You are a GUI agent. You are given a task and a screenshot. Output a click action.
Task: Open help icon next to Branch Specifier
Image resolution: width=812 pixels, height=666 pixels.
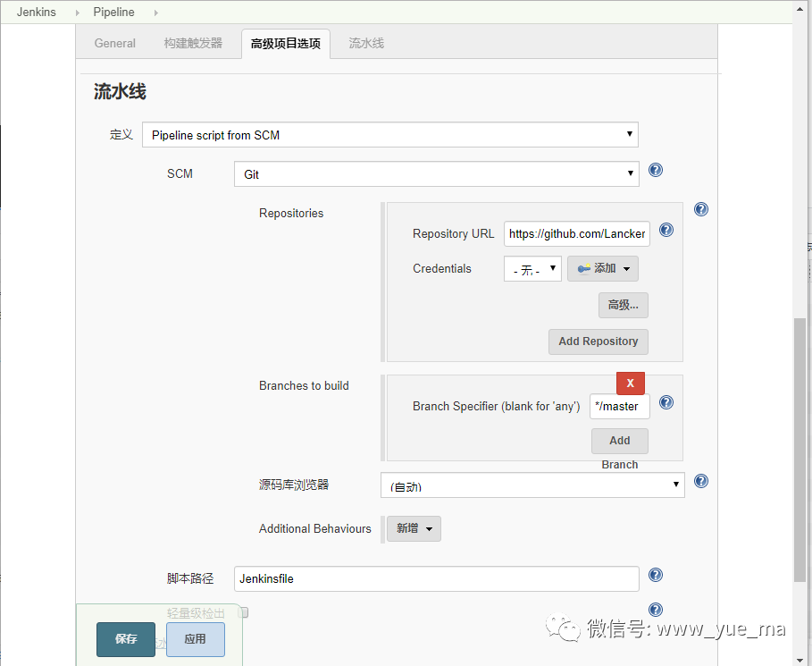tap(666, 402)
